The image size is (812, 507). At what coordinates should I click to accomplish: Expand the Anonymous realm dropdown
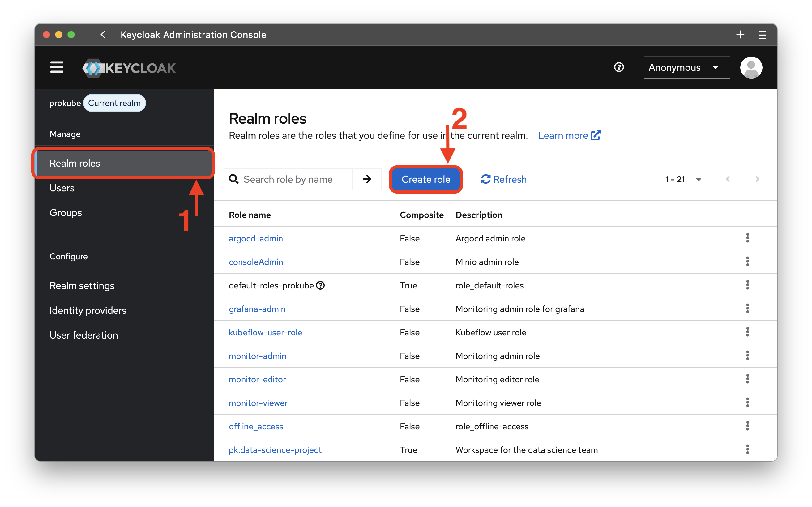(686, 67)
